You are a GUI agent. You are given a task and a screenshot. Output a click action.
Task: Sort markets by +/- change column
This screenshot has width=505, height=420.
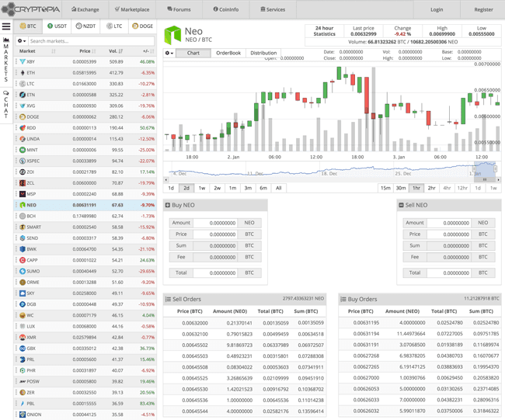(148, 51)
